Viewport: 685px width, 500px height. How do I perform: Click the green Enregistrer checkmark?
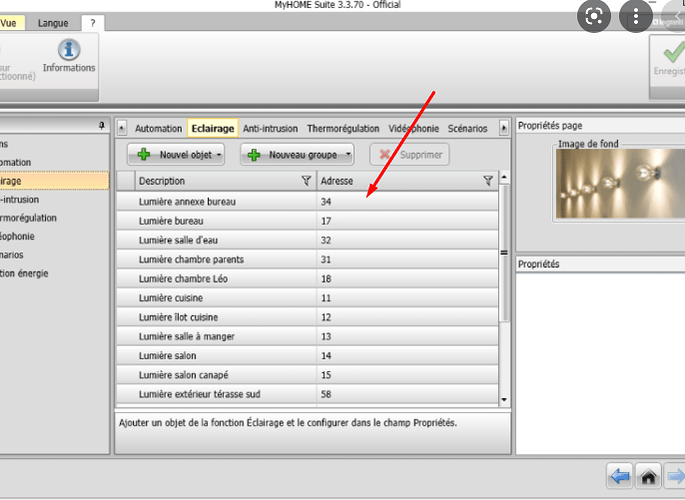pyautogui.click(x=673, y=52)
